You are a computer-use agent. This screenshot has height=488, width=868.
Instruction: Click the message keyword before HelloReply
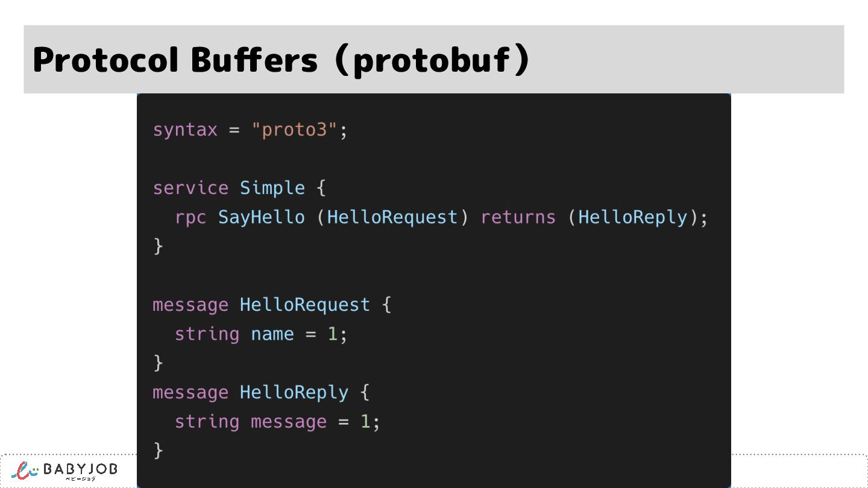190,393
